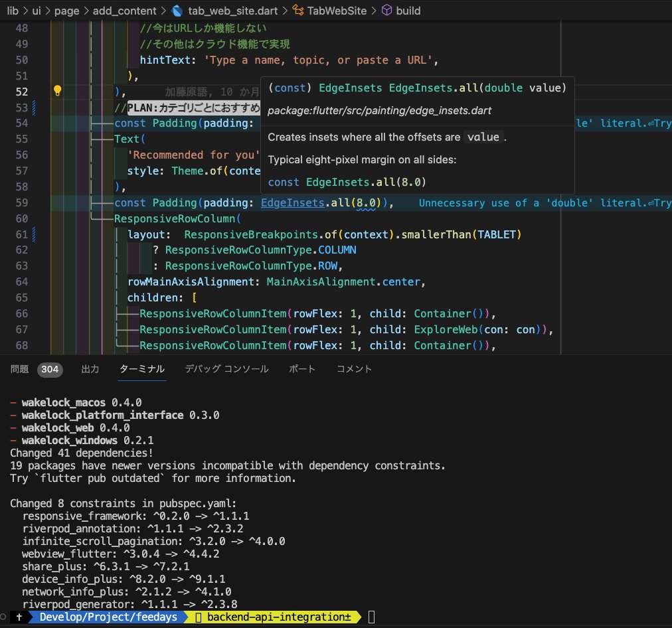The image size is (672, 628).
Task: Click the build method cube icon
Action: [386, 10]
